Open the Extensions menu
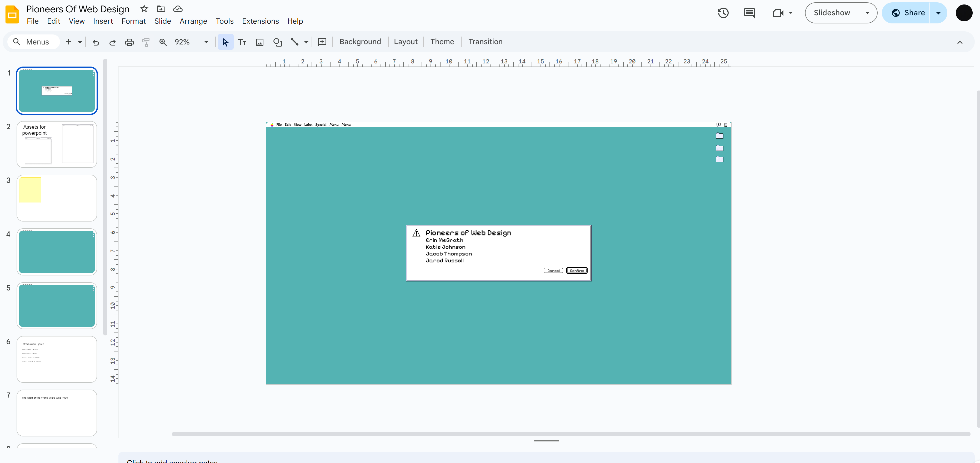980x463 pixels. 260,21
